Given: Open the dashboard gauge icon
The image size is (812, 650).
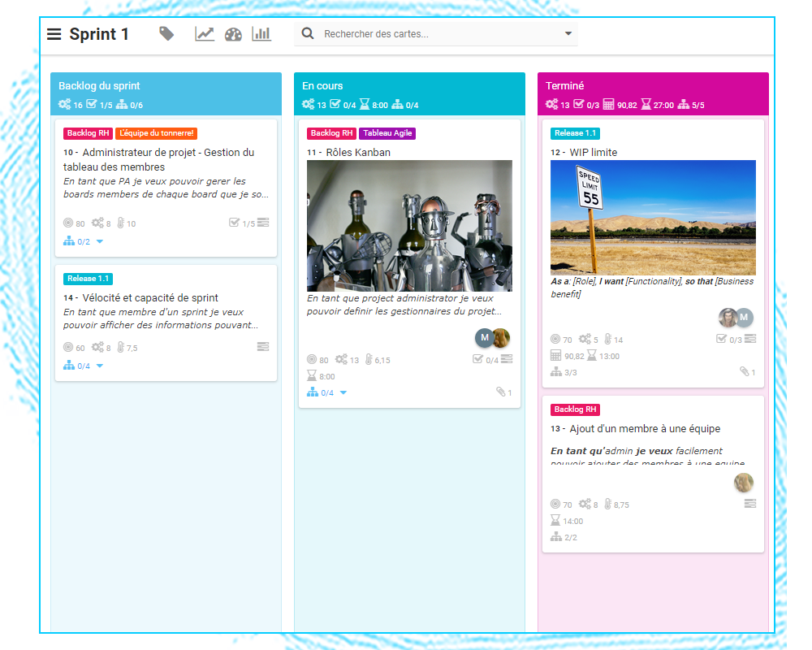Looking at the screenshot, I should [x=233, y=35].
